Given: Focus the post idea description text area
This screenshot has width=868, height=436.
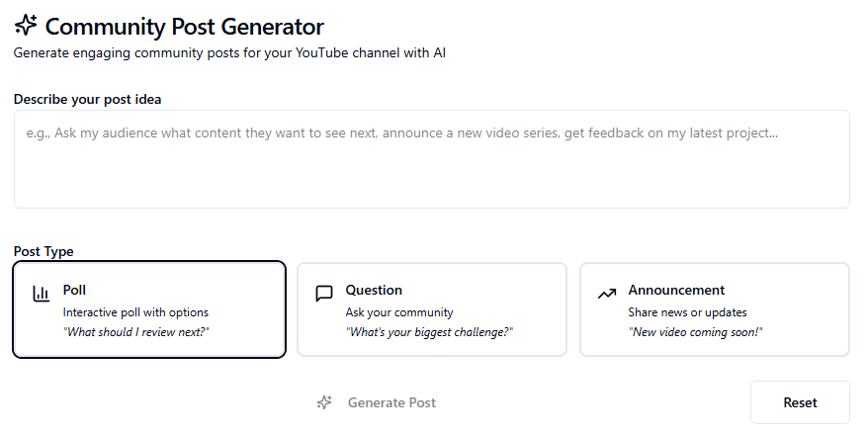Looking at the screenshot, I should pyautogui.click(x=431, y=159).
